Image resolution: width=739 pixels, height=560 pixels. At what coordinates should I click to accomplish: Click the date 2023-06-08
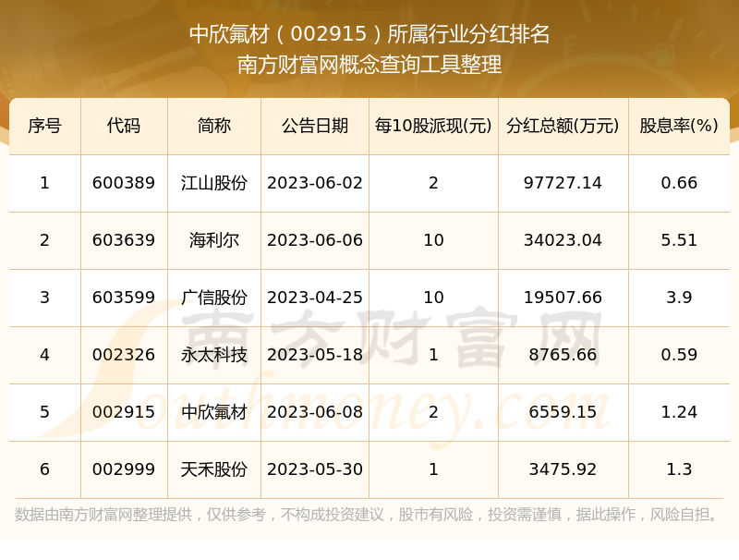point(315,412)
